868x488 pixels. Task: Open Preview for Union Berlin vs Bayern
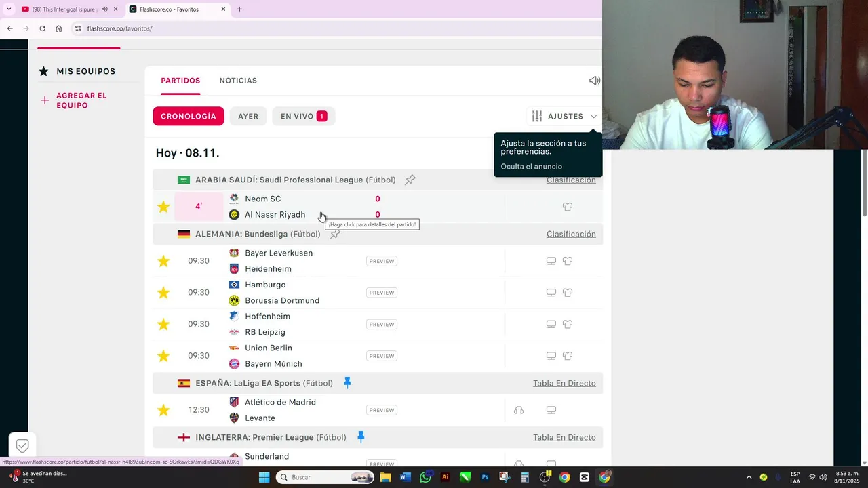(x=382, y=356)
